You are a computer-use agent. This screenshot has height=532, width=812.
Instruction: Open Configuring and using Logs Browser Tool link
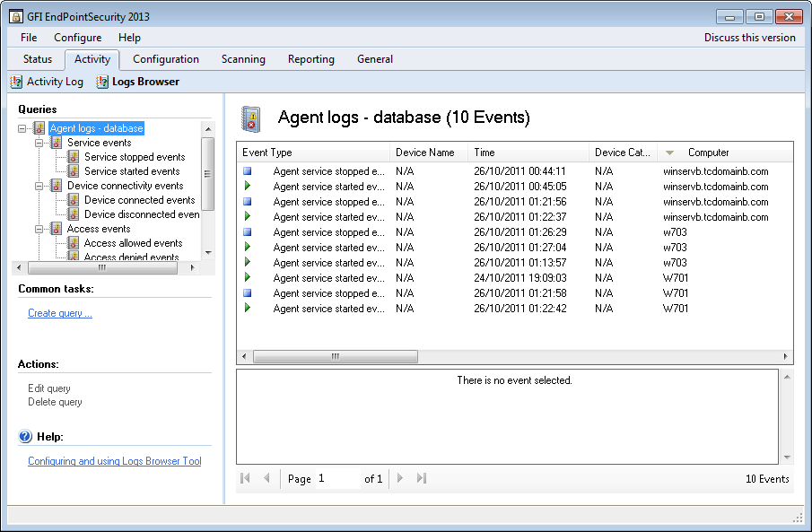click(x=114, y=461)
